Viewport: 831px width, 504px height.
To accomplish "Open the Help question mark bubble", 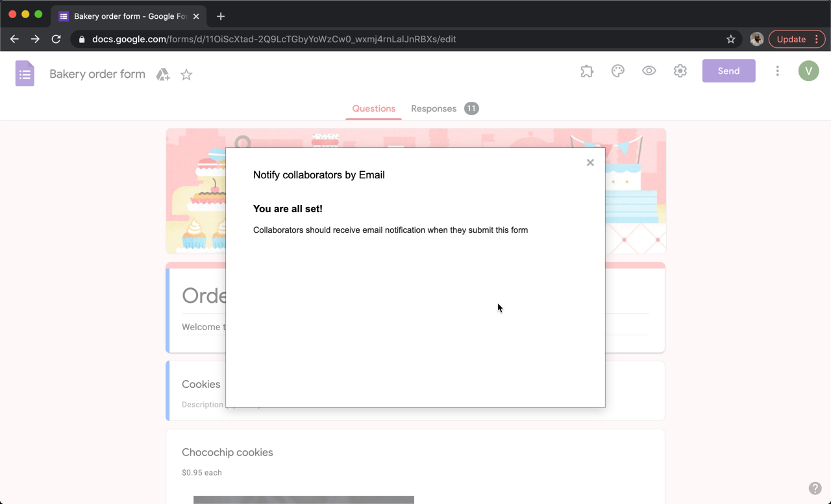I will click(x=815, y=488).
